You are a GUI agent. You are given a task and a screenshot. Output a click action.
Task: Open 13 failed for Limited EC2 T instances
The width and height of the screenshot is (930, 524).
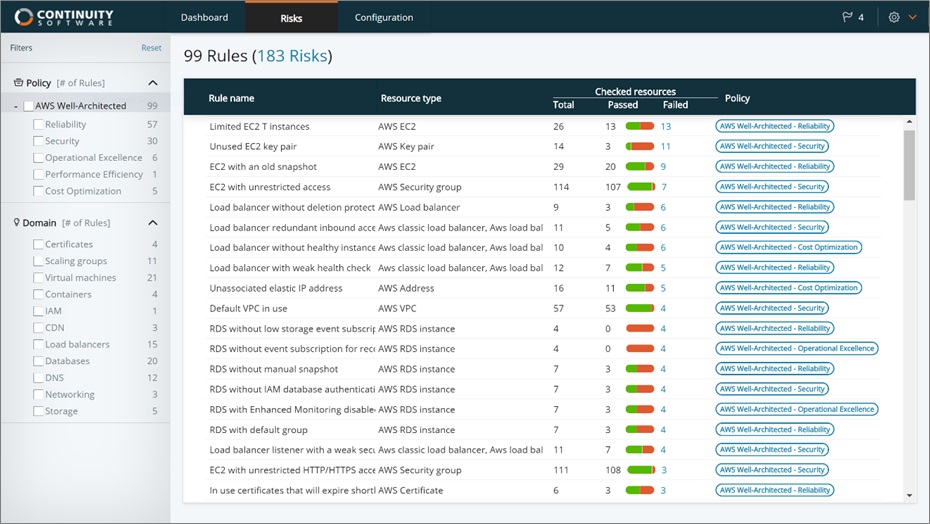(x=665, y=126)
